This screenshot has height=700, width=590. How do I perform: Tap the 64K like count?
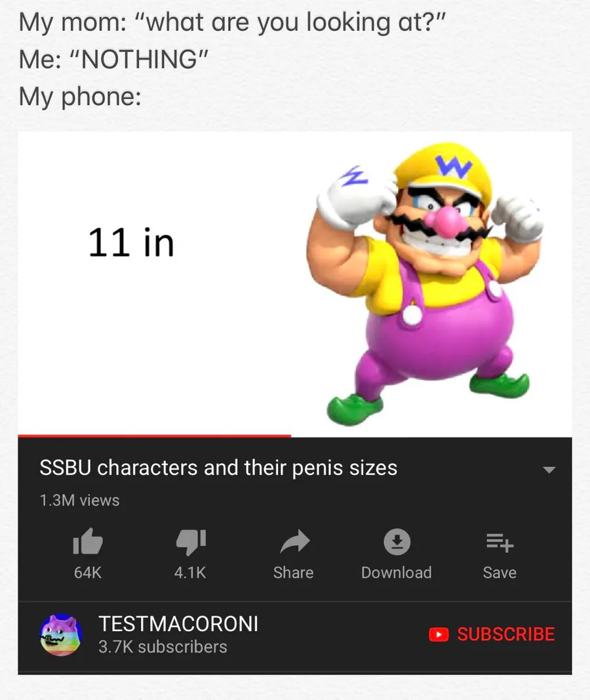88,572
